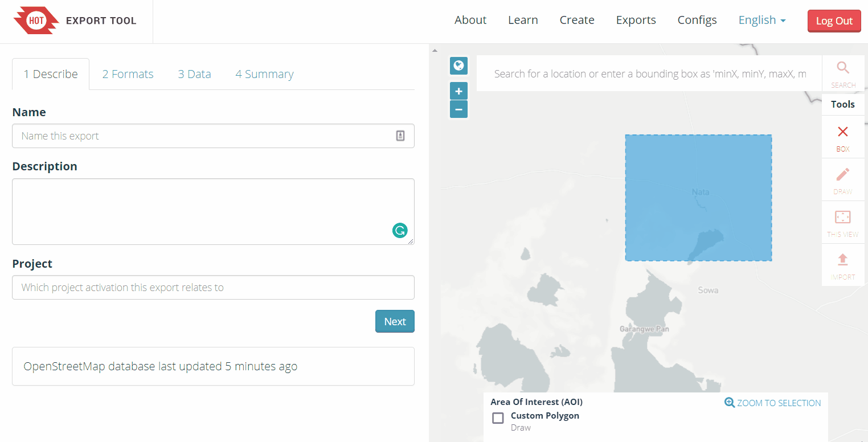Toggle the Custom Polygon checkbox
The height and width of the screenshot is (442, 868).
(498, 418)
